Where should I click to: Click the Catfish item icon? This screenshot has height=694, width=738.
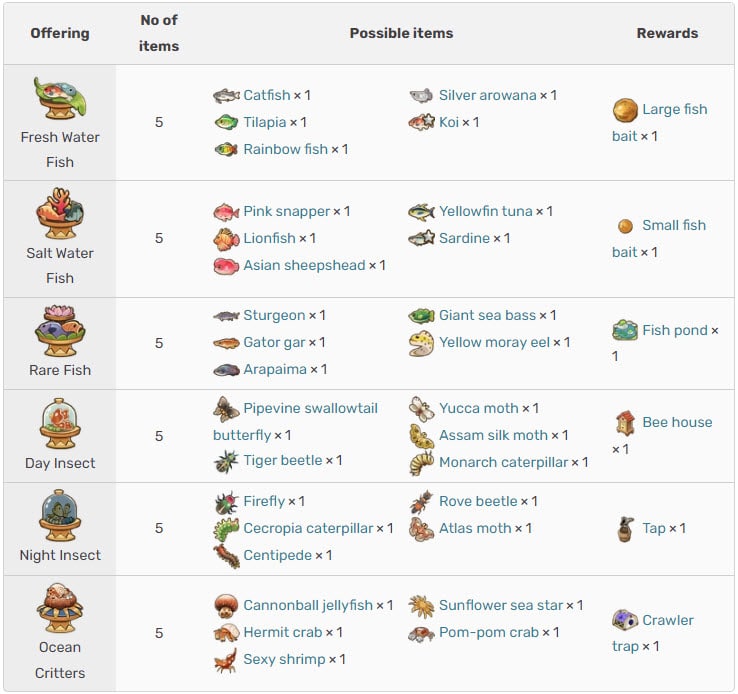tap(226, 96)
